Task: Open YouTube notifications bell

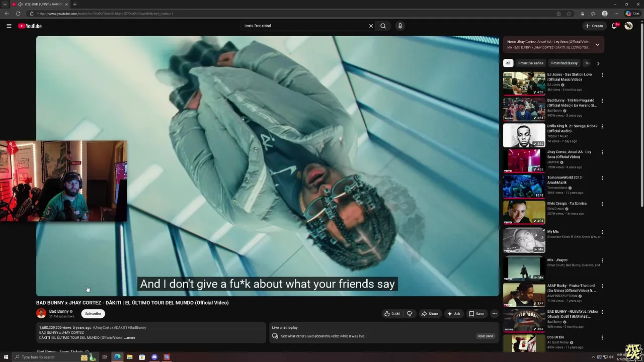Action: [614, 26]
